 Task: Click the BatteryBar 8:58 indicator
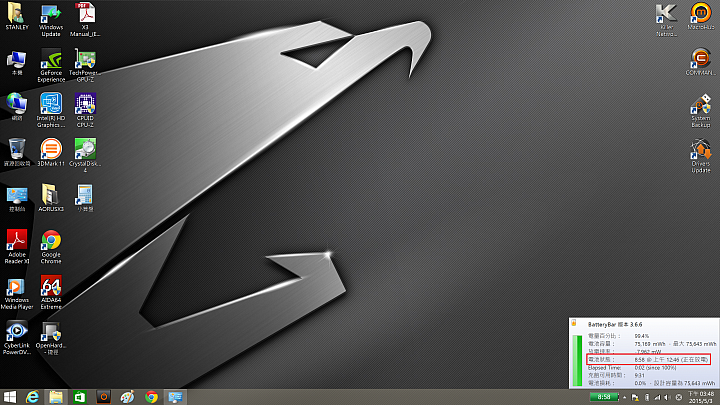(x=604, y=397)
